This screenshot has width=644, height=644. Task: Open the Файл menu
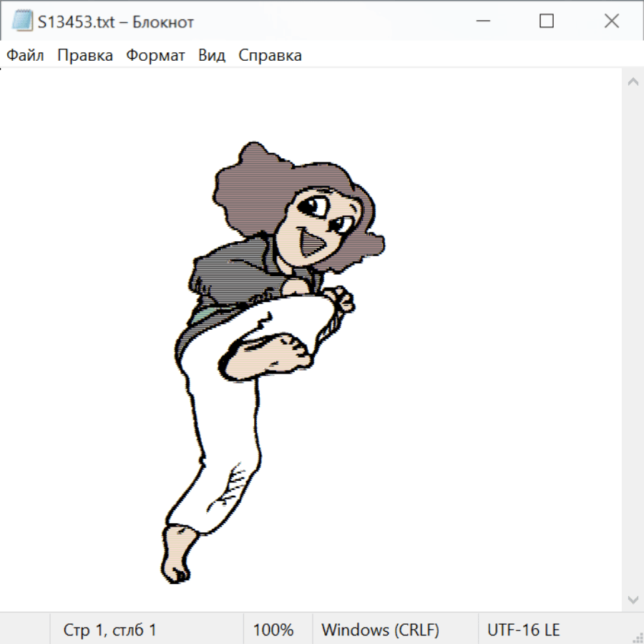(25, 56)
